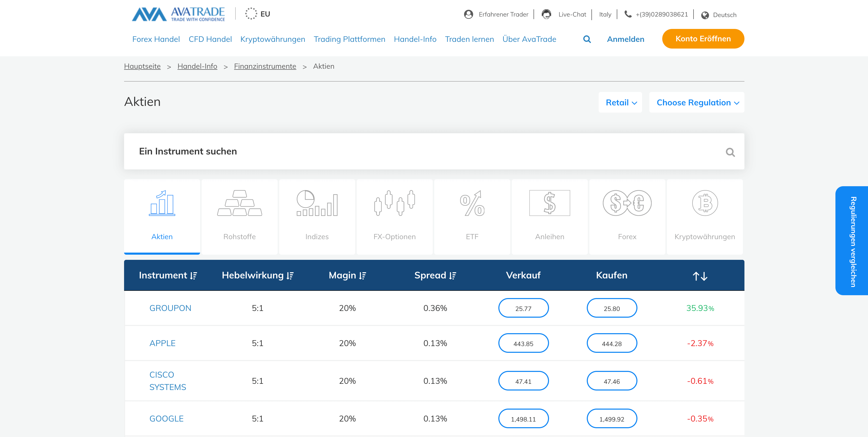This screenshot has width=868, height=437.
Task: Click CISCO buy price 47.46
Action: click(x=612, y=381)
